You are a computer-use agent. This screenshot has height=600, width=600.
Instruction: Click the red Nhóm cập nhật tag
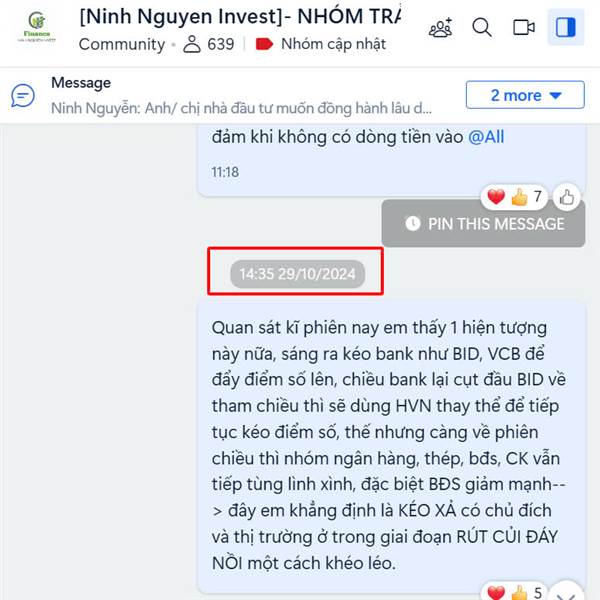(x=321, y=44)
